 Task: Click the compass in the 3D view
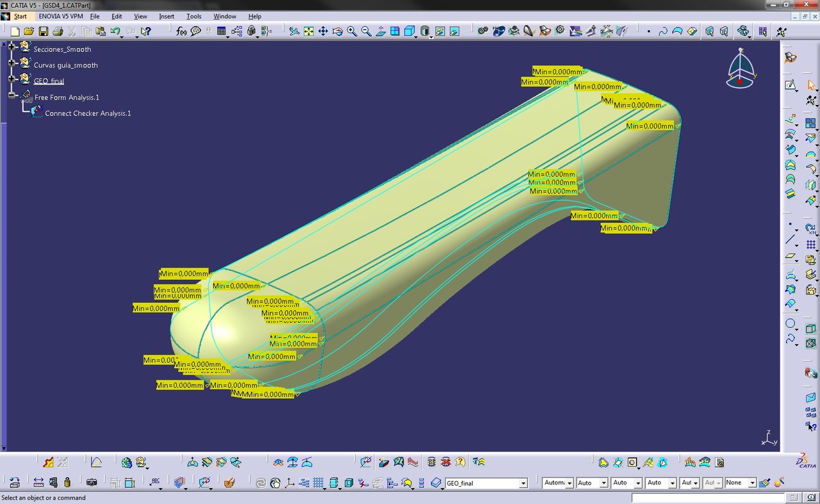741,69
